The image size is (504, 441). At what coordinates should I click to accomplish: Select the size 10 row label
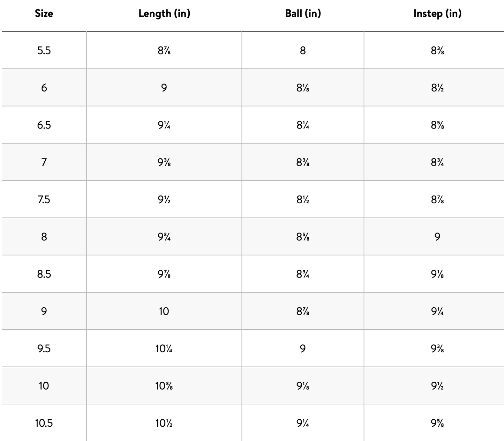[44, 386]
